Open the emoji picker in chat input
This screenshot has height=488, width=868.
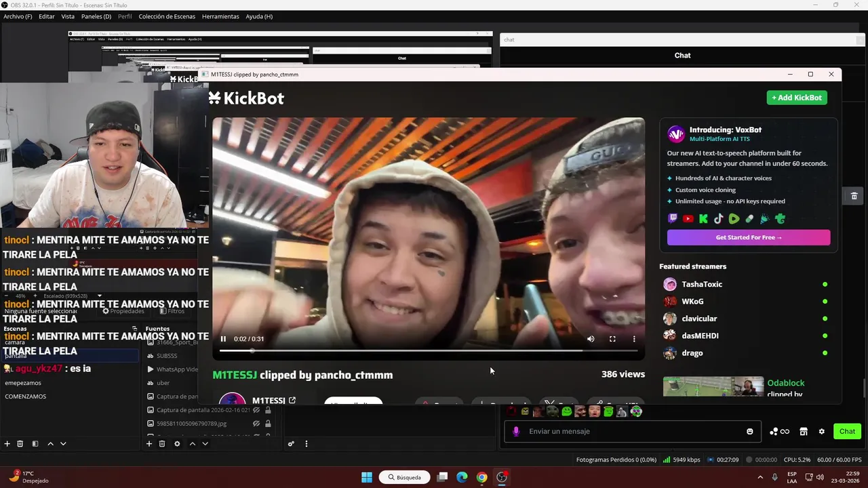pos(749,432)
